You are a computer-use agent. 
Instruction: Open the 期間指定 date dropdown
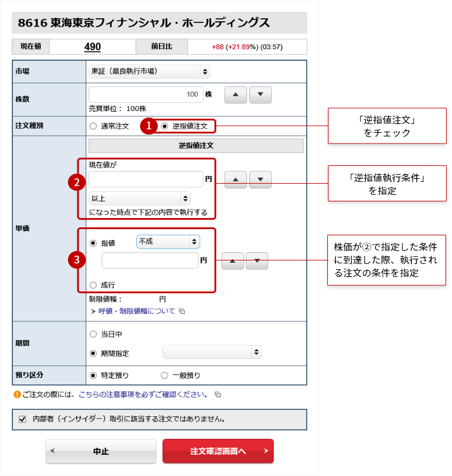(x=212, y=352)
